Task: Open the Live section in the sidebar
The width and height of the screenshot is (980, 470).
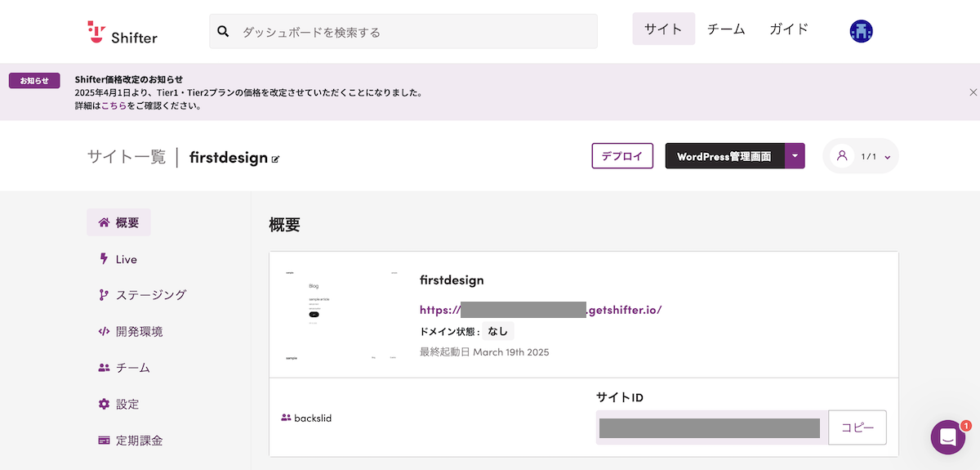Action: (126, 259)
